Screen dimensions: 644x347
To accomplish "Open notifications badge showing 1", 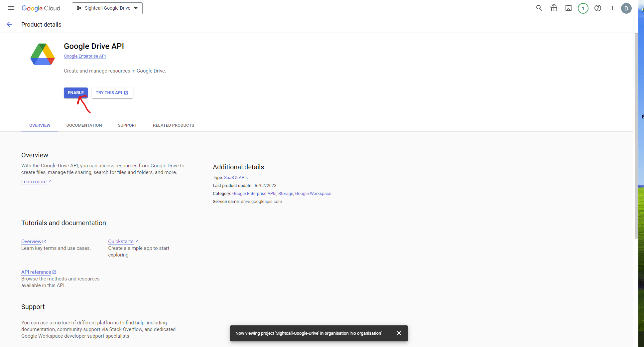I will pyautogui.click(x=583, y=8).
